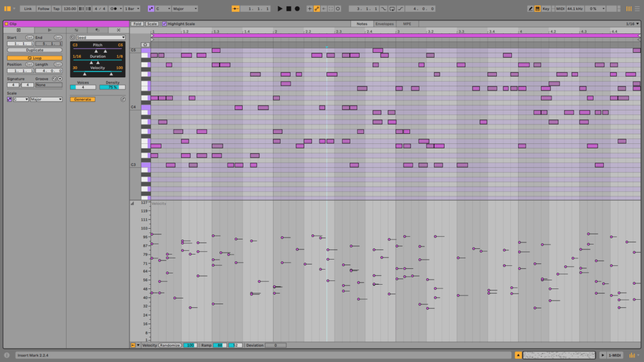Enable the Draw Mode pencil icon
The image size is (644, 362).
530,8
